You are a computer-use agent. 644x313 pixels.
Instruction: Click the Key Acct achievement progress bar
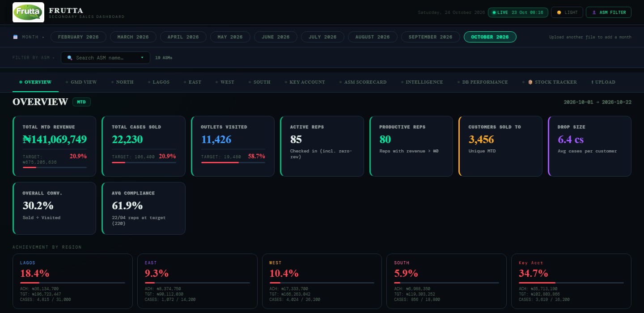571,283
